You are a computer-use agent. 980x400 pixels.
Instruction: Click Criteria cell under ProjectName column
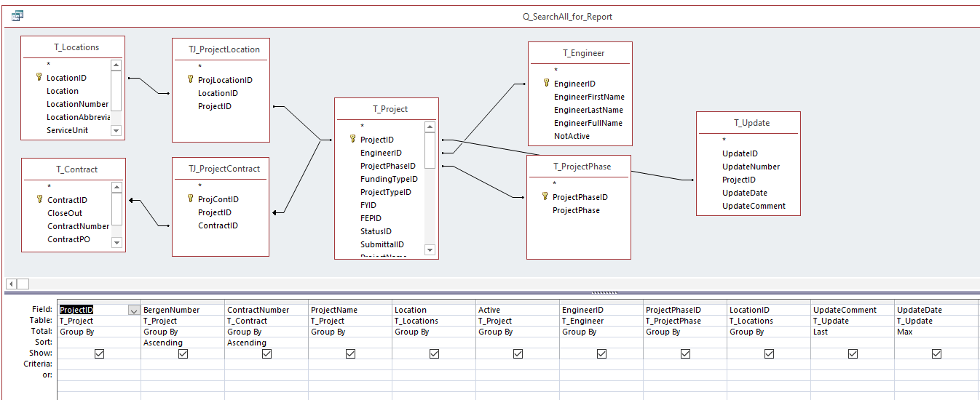[350, 364]
